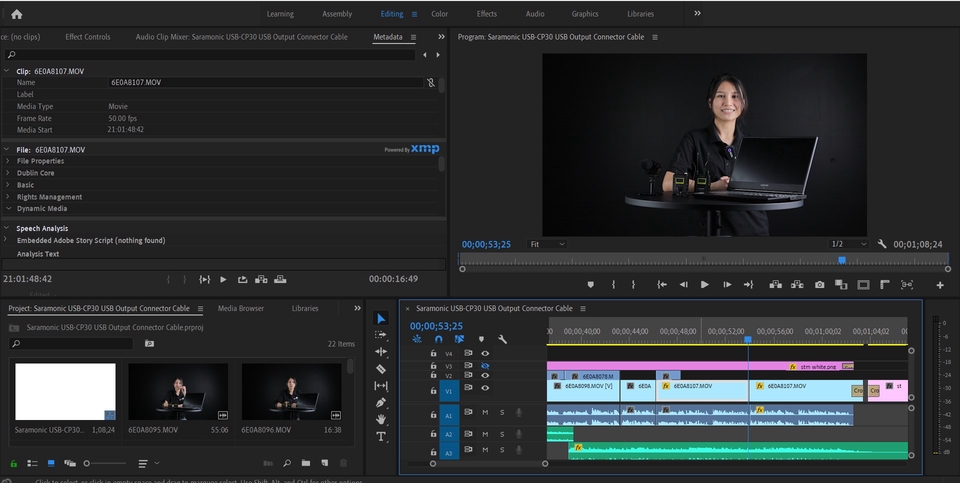
Task: Open Timeline Display Settings wrench
Action: pos(502,339)
